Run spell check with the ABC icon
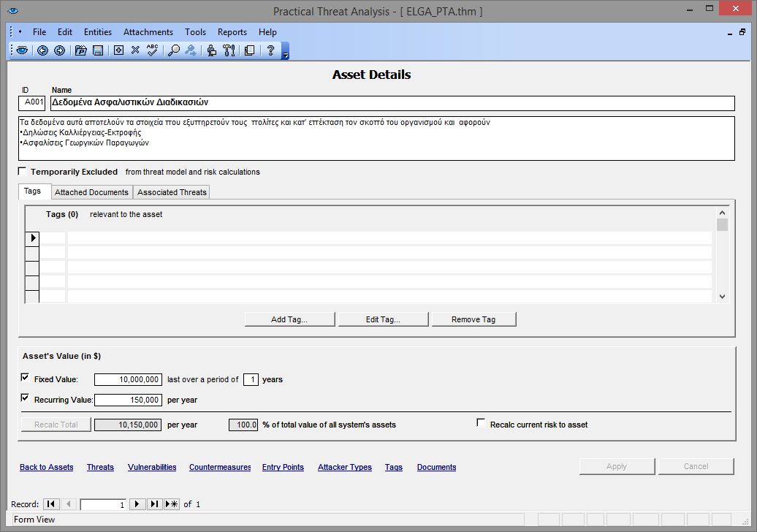This screenshot has height=532, width=757. (x=152, y=50)
